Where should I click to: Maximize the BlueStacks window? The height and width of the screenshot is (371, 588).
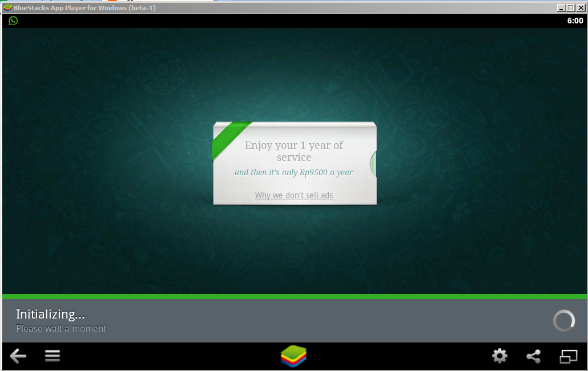[571, 8]
